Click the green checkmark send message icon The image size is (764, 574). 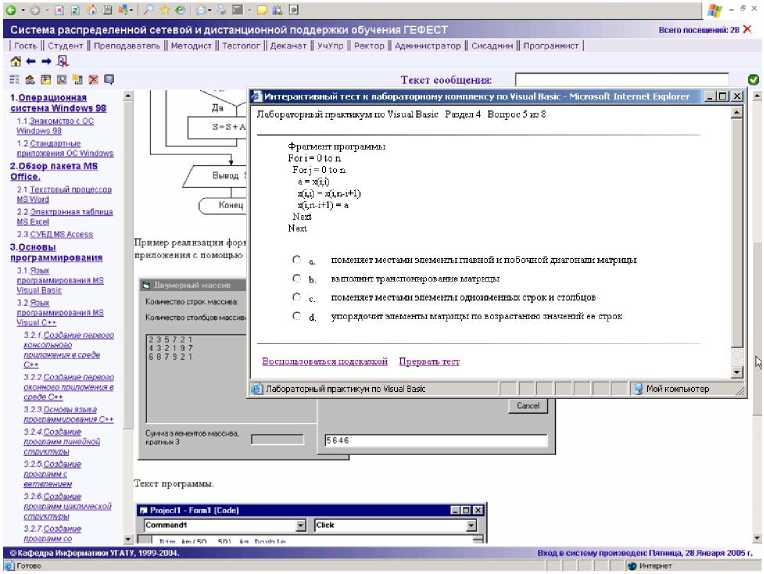click(753, 79)
